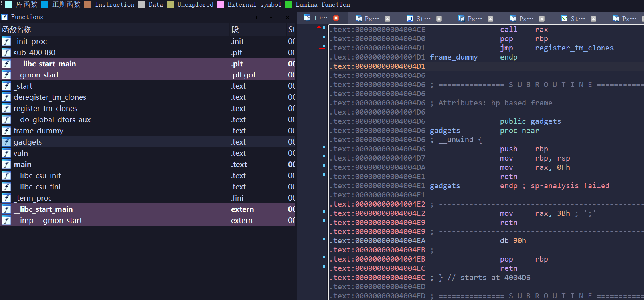This screenshot has height=300, width=644.
Task: Select __libc_csu_fini in the Functions list
Action: 148,187
